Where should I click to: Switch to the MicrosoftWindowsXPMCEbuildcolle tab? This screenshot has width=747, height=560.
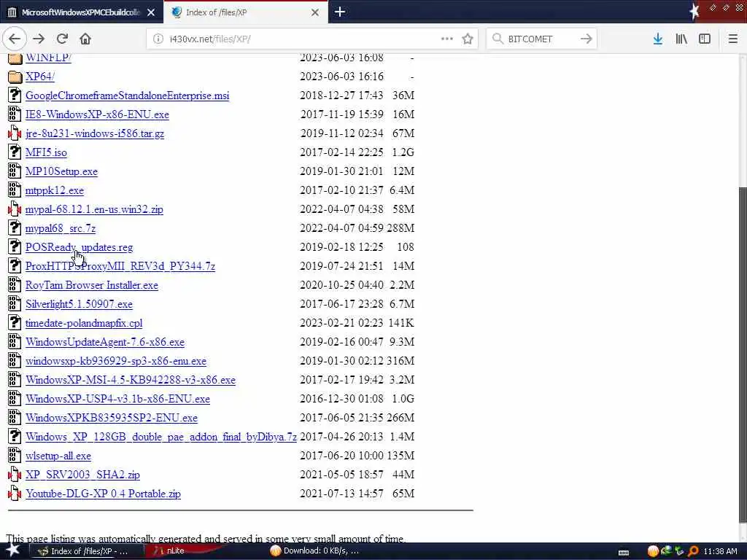[82, 12]
